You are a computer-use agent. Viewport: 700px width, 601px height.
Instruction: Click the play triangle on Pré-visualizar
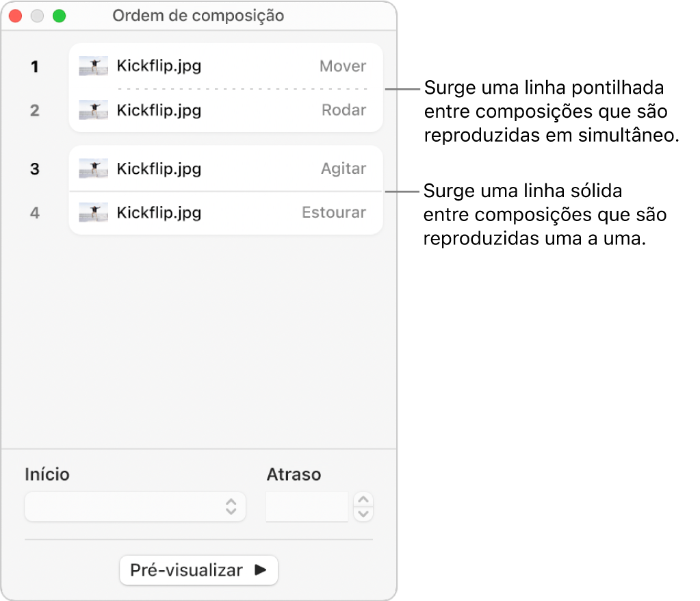(261, 570)
